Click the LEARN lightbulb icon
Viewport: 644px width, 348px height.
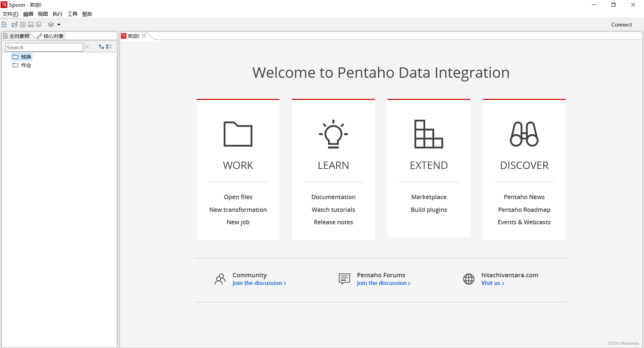click(x=333, y=134)
